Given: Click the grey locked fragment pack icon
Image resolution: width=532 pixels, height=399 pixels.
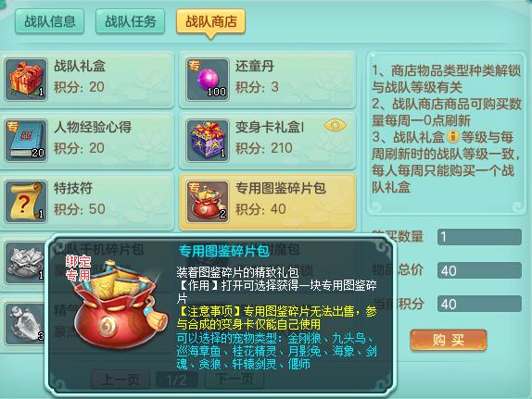Looking at the screenshot, I should click(x=24, y=262).
